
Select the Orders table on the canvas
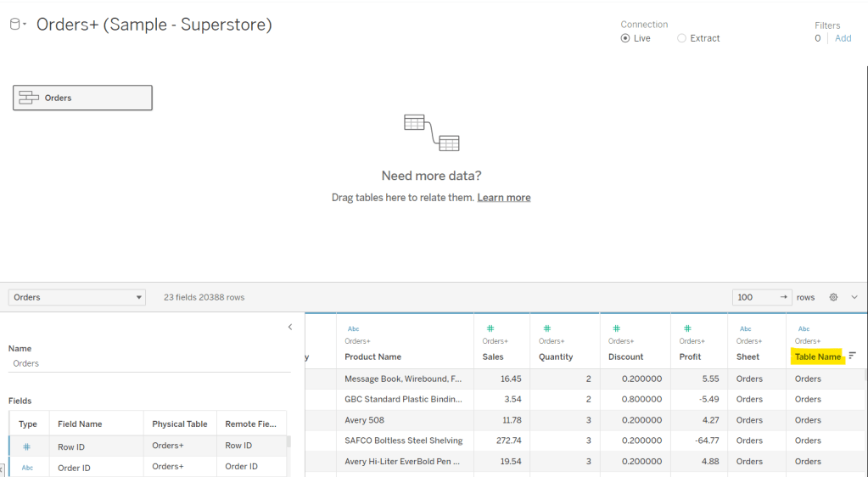pos(82,98)
